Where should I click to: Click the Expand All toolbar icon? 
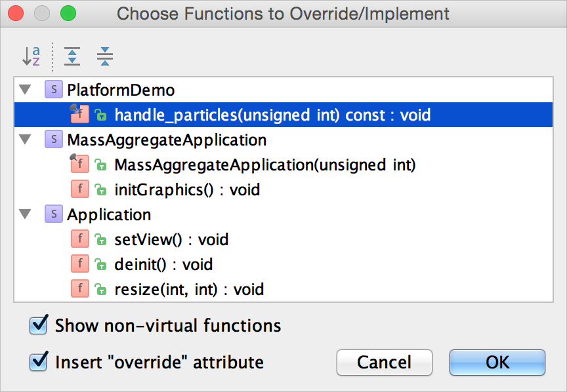72,56
